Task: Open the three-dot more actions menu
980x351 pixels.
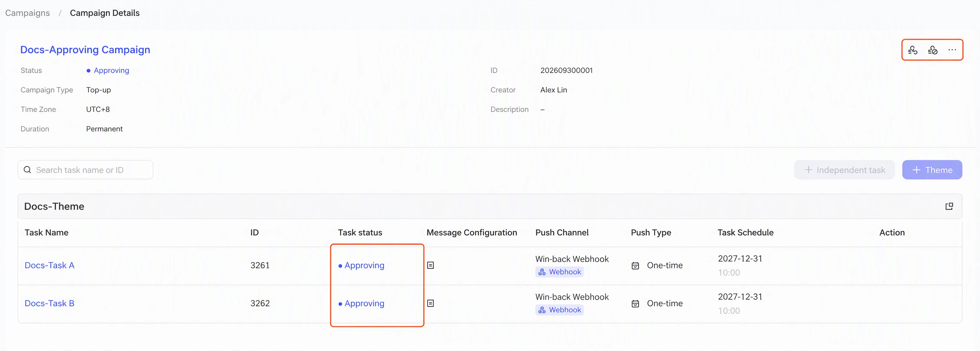Action: pos(952,50)
